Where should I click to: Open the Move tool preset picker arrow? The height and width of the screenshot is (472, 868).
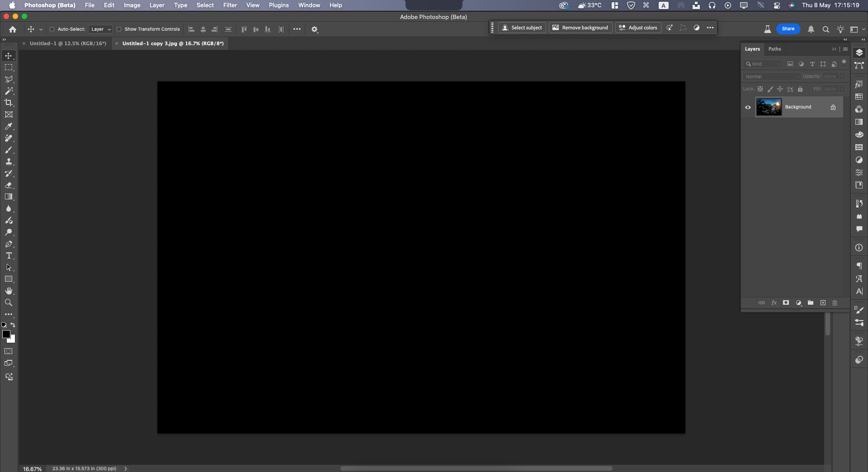41,29
